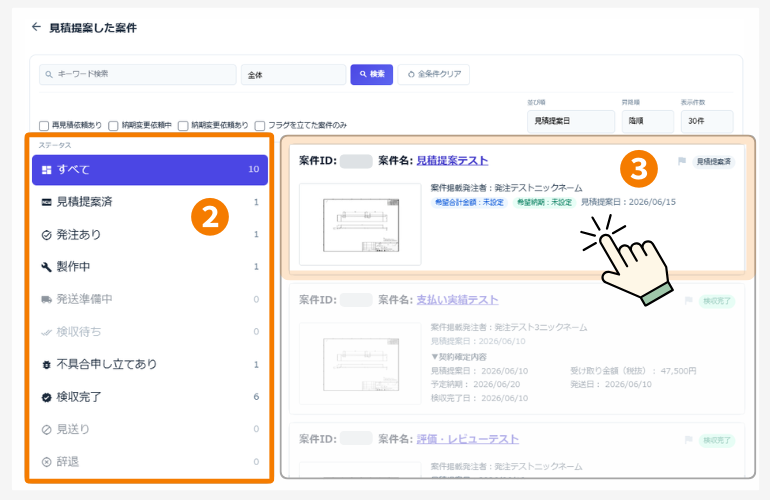Filter by 製作中 status

point(150,267)
